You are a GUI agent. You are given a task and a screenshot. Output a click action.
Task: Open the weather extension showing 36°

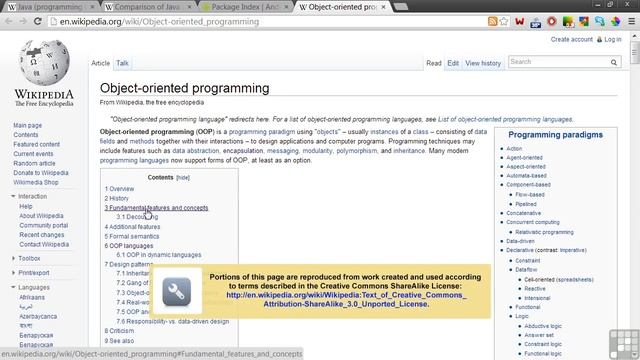pyautogui.click(x=536, y=22)
